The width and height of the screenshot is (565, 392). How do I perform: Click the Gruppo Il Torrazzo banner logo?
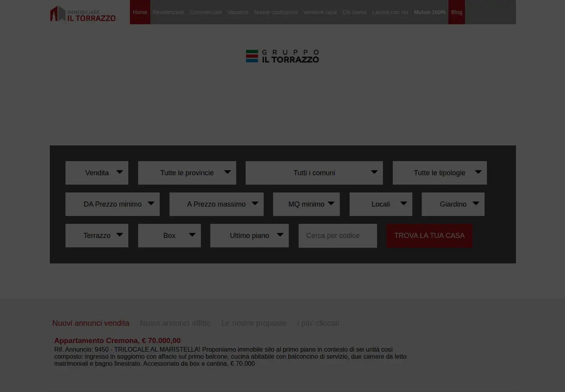pyautogui.click(x=282, y=56)
